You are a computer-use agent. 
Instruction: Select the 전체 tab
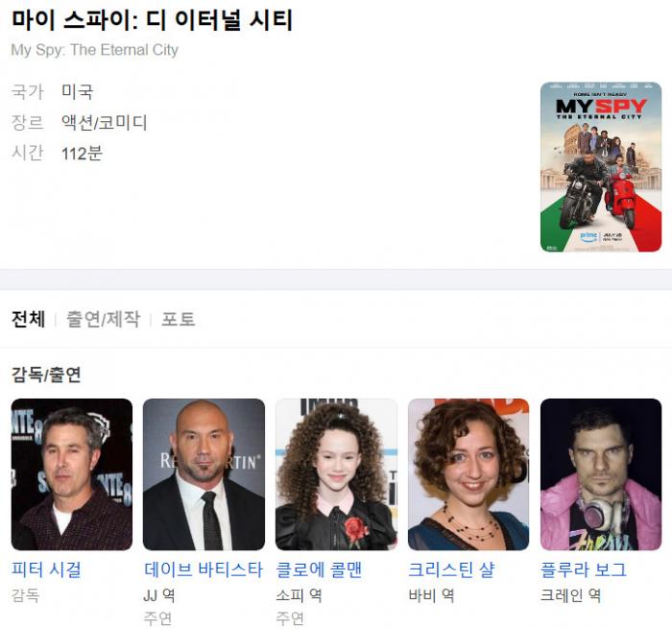coord(28,320)
